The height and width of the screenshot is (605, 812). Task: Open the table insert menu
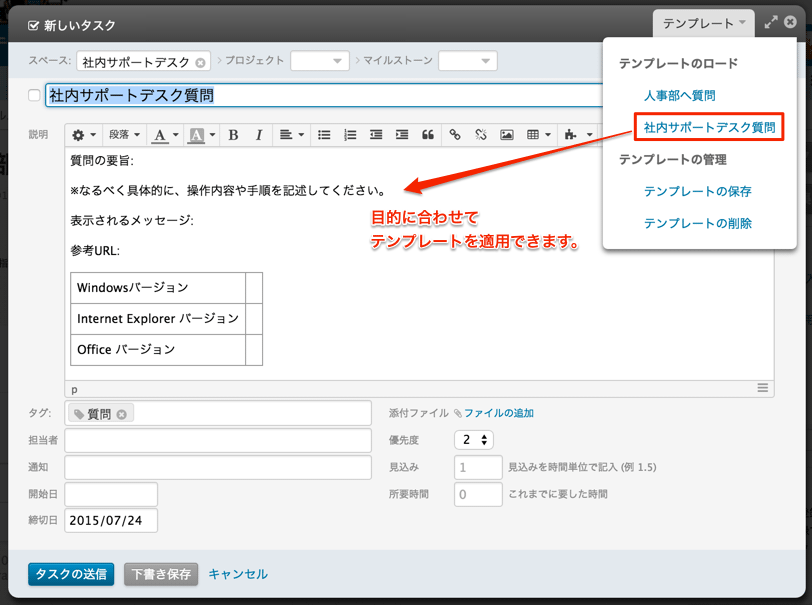click(539, 135)
